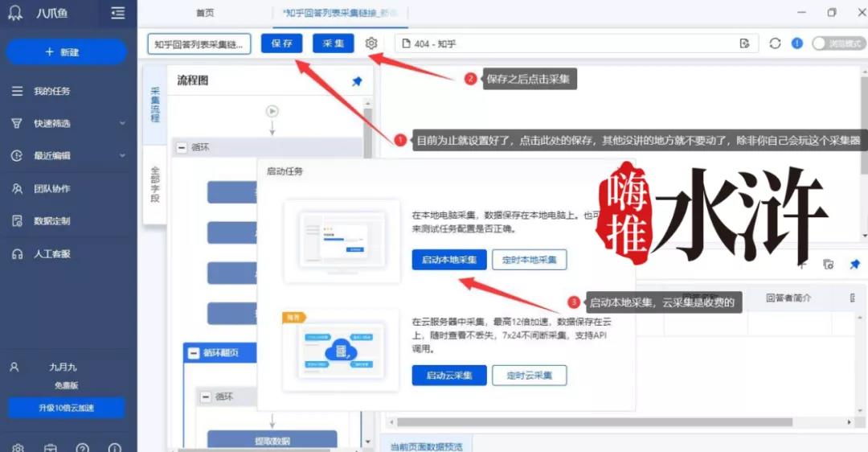Click the flowchart vertical scrollbar
Image resolution: width=868 pixels, height=452 pixels.
pyautogui.click(x=367, y=133)
